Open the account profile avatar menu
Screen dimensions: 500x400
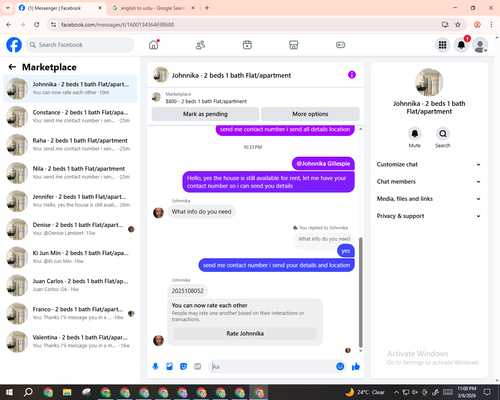click(x=480, y=45)
